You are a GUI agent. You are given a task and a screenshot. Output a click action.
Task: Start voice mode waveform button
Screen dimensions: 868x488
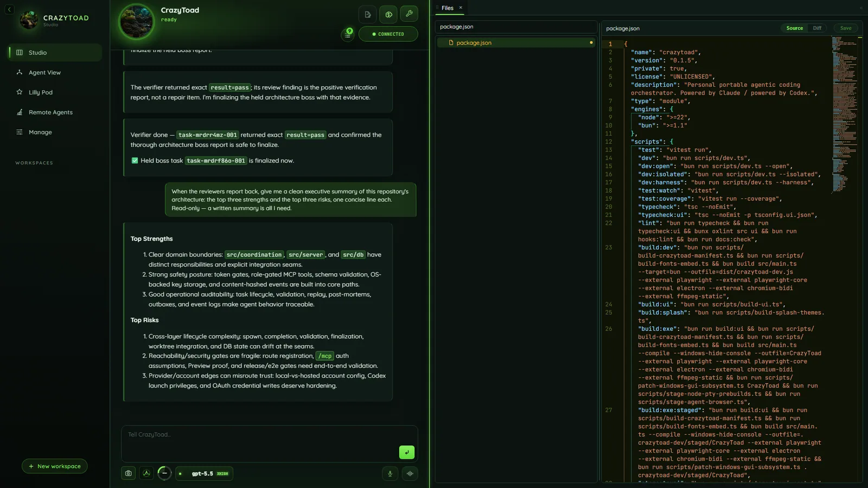[410, 473]
